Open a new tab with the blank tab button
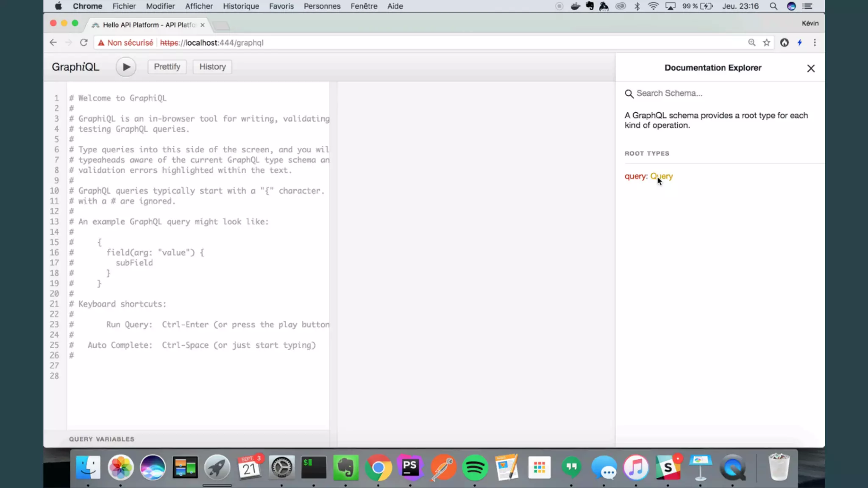This screenshot has height=488, width=868. point(221,25)
